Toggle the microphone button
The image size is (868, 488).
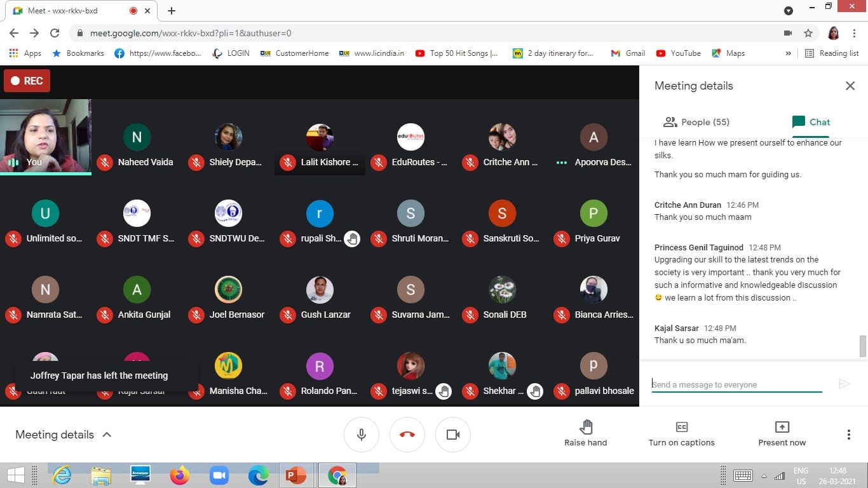click(361, 435)
